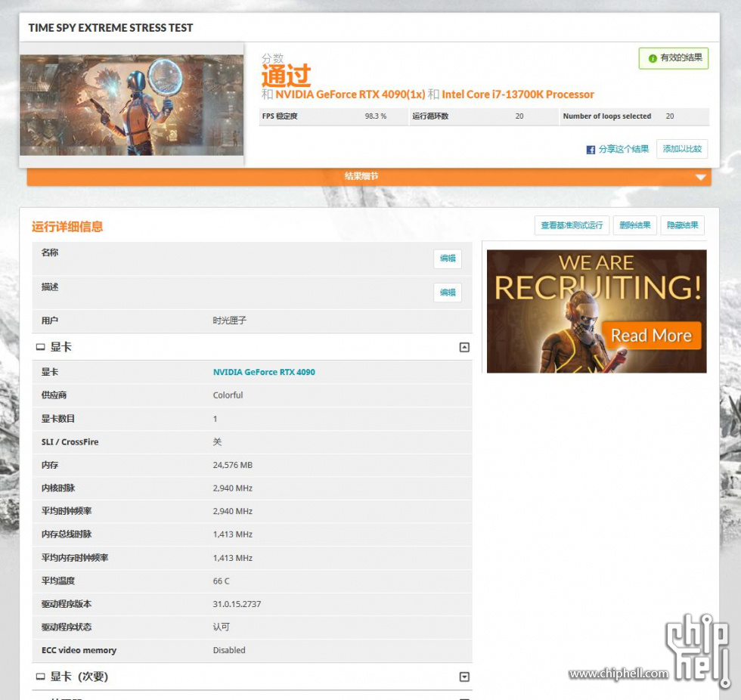Click the 内核时脉 value 2,940 MHz
Viewport: 741px width, 700px height.
click(x=233, y=488)
